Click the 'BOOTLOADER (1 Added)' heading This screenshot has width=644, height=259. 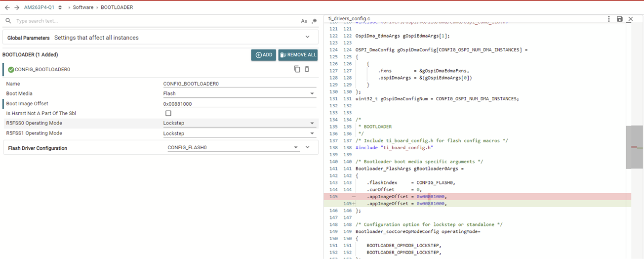point(30,55)
